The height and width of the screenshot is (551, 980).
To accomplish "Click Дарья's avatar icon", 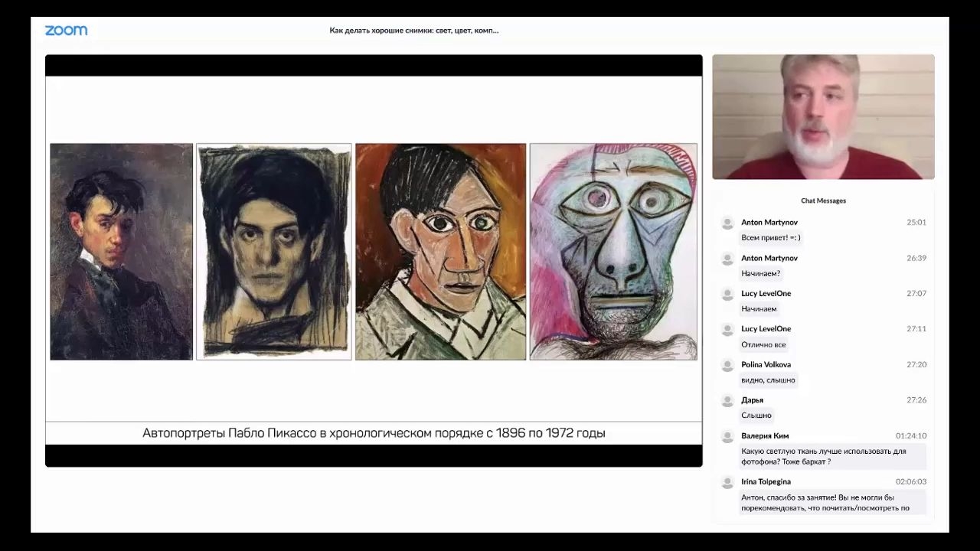I will point(727,400).
